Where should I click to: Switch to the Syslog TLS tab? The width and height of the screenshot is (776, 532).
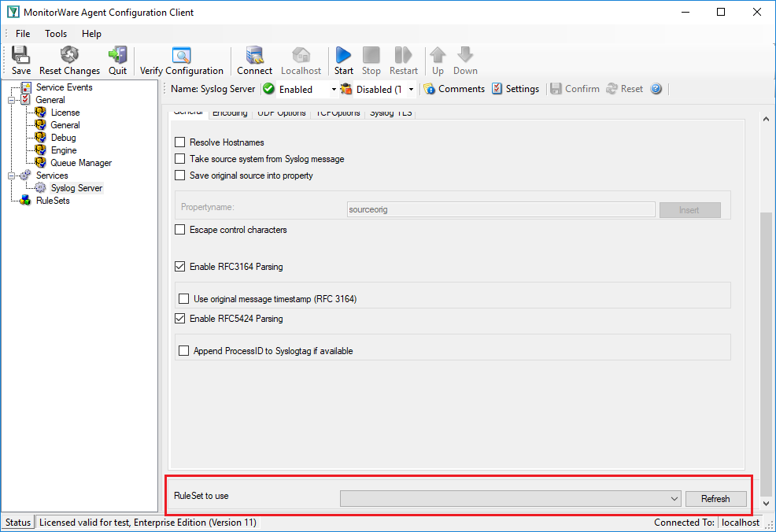(x=390, y=113)
